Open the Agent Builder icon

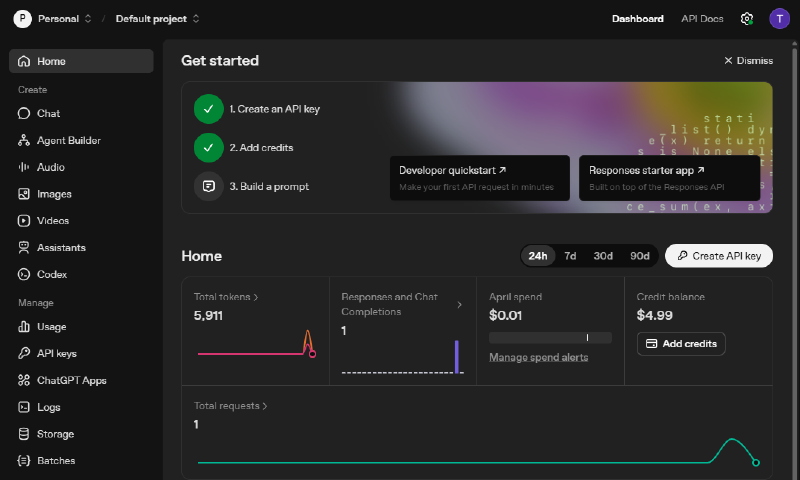pyautogui.click(x=23, y=140)
